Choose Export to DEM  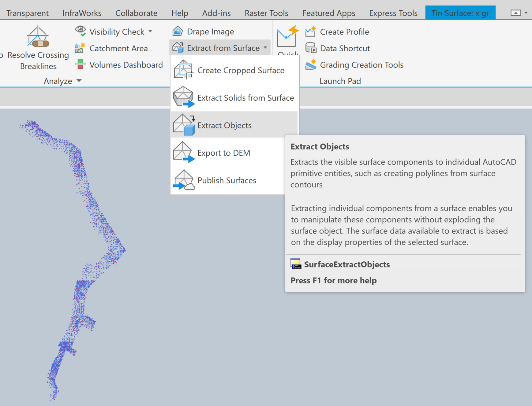click(x=223, y=153)
